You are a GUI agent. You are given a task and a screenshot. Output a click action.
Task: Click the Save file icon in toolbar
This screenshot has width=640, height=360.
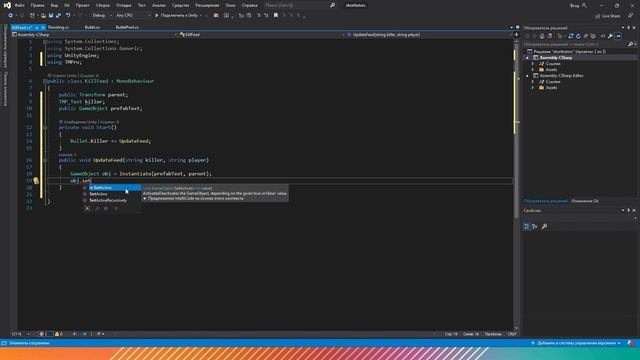point(51,16)
